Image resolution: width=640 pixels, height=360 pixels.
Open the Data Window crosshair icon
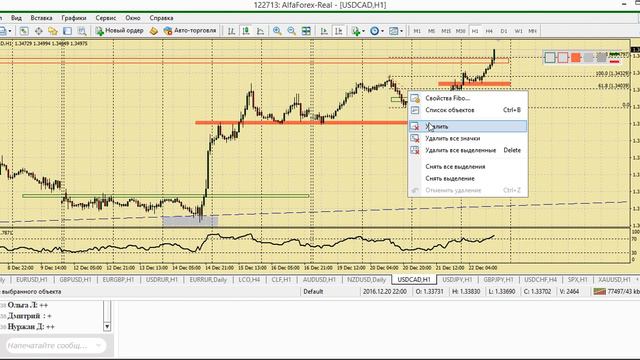38,31
